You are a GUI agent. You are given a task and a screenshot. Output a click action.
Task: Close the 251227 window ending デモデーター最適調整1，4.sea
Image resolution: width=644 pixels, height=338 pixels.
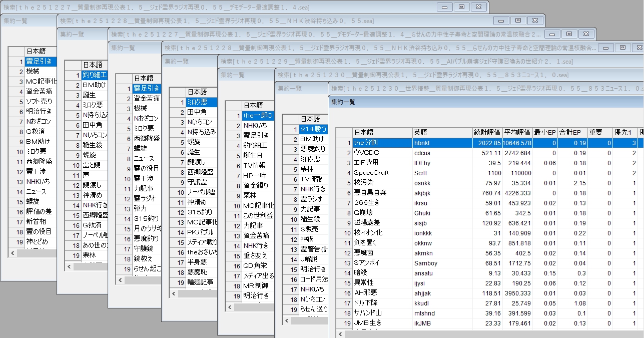(478, 7)
